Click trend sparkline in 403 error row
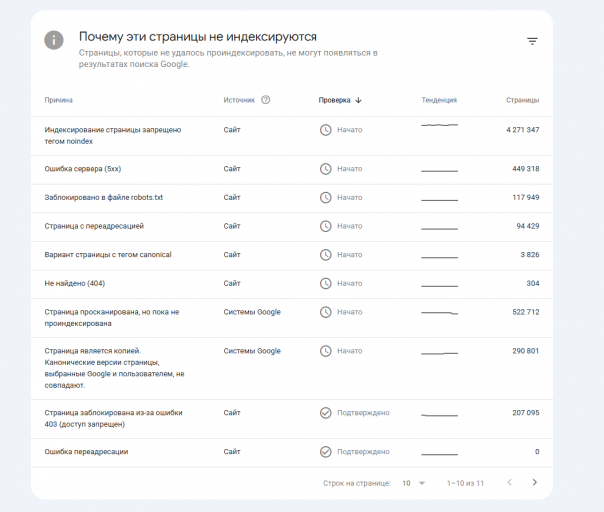604x512 pixels. 440,415
